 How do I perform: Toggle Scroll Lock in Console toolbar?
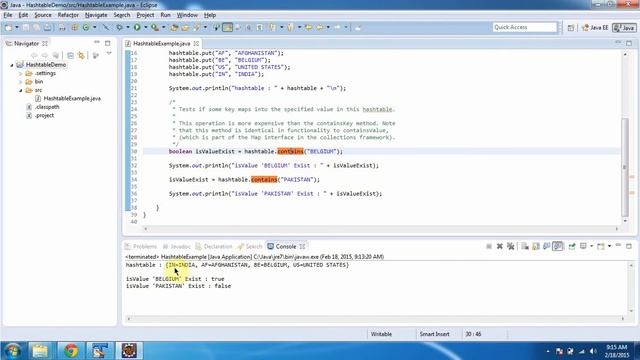pyautogui.click(x=536, y=246)
